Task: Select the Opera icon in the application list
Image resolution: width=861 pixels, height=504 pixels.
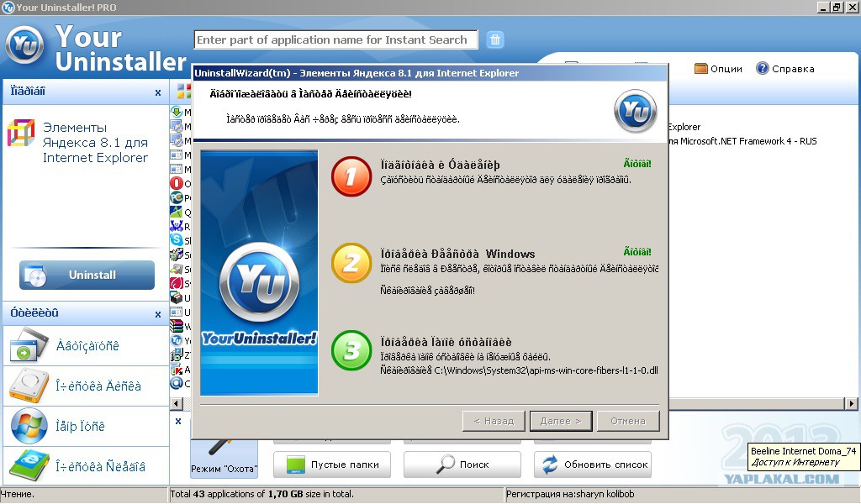Action: [177, 183]
